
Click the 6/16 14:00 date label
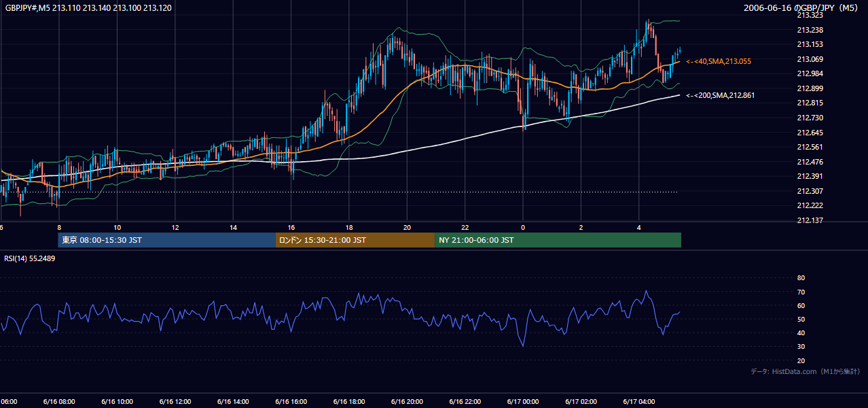pyautogui.click(x=233, y=402)
